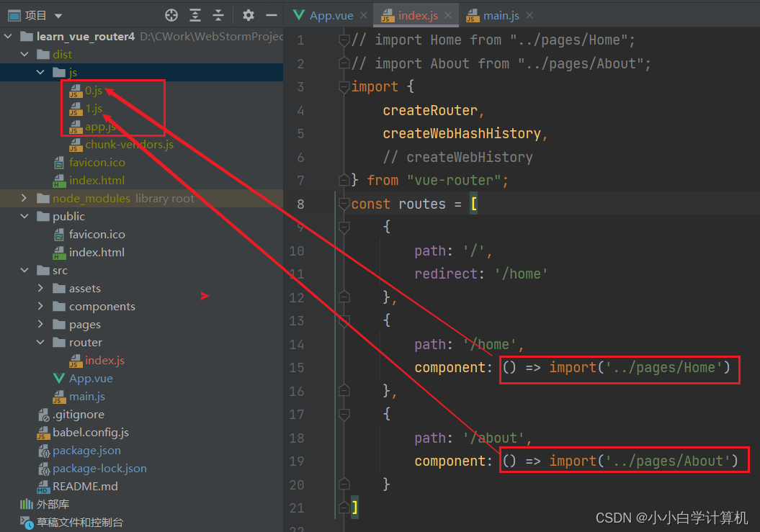Switch to the main.js editor tab

501,16
